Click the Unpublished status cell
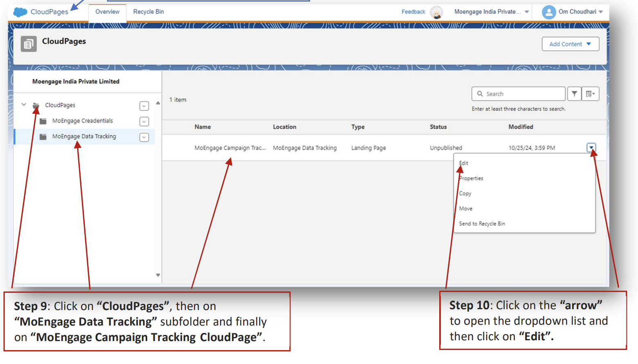The height and width of the screenshot is (364, 638). coord(446,148)
